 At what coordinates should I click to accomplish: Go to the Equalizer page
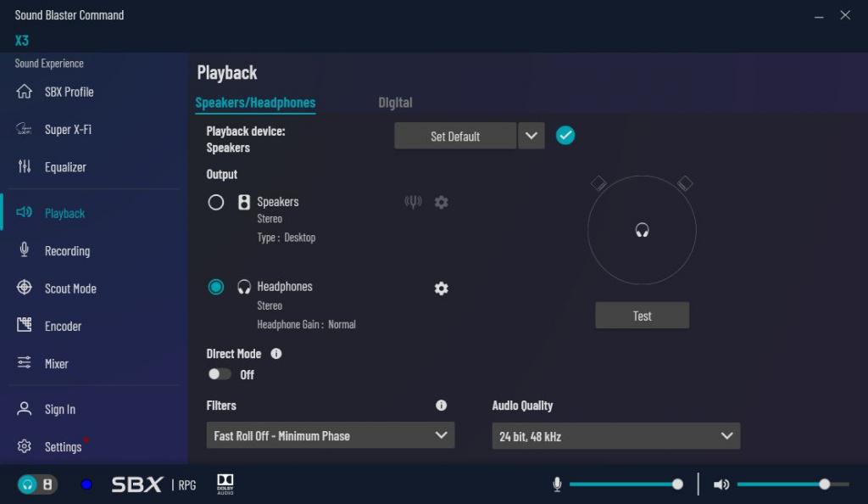(x=65, y=167)
